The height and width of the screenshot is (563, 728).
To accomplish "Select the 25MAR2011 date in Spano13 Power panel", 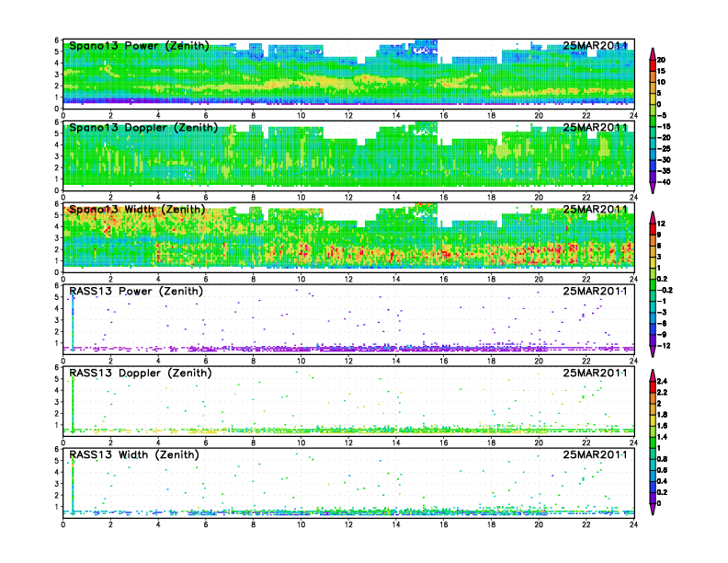I will (596, 45).
